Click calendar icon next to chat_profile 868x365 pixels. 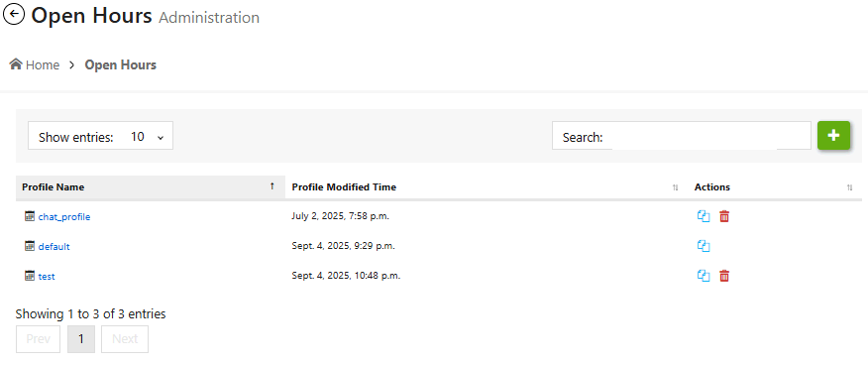coord(30,216)
